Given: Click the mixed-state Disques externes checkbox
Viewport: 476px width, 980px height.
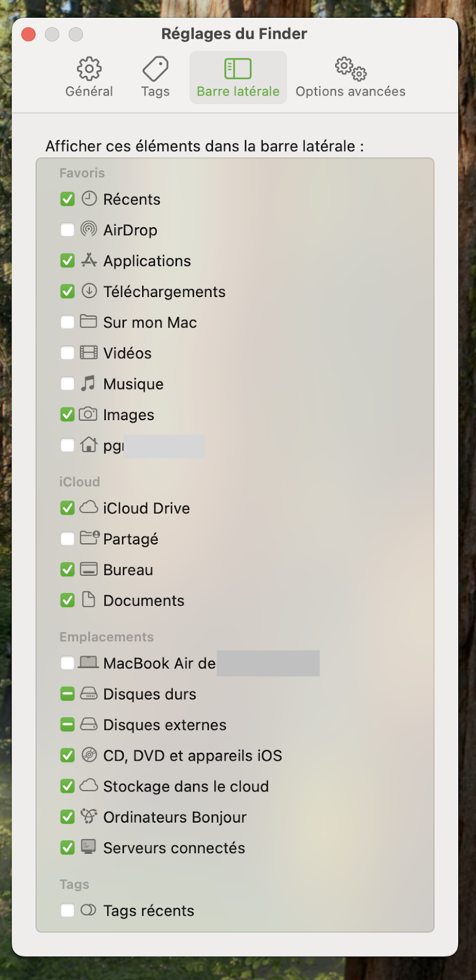Looking at the screenshot, I should tap(67, 725).
